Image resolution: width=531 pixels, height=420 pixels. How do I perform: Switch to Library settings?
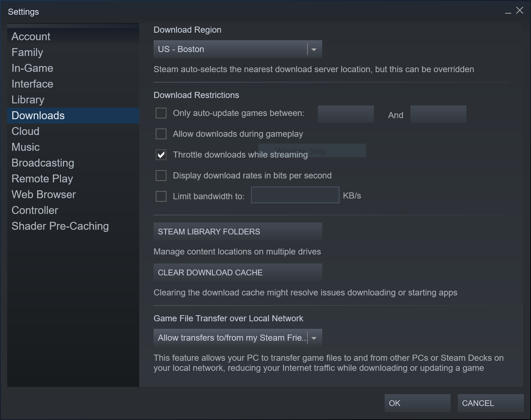point(73,100)
